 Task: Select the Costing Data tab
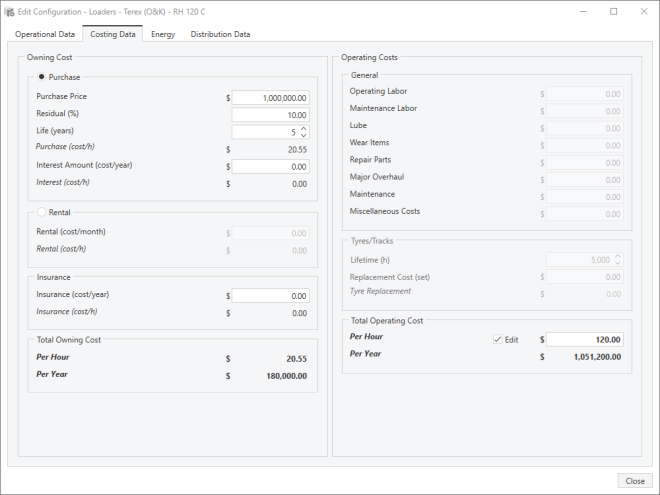coord(112,34)
